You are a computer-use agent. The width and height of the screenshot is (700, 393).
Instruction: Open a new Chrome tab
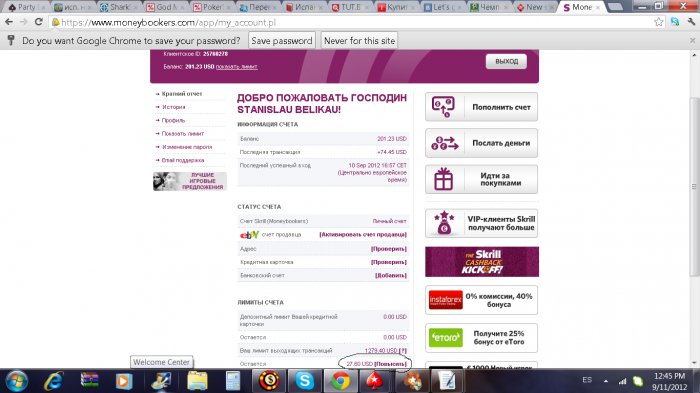click(615, 7)
